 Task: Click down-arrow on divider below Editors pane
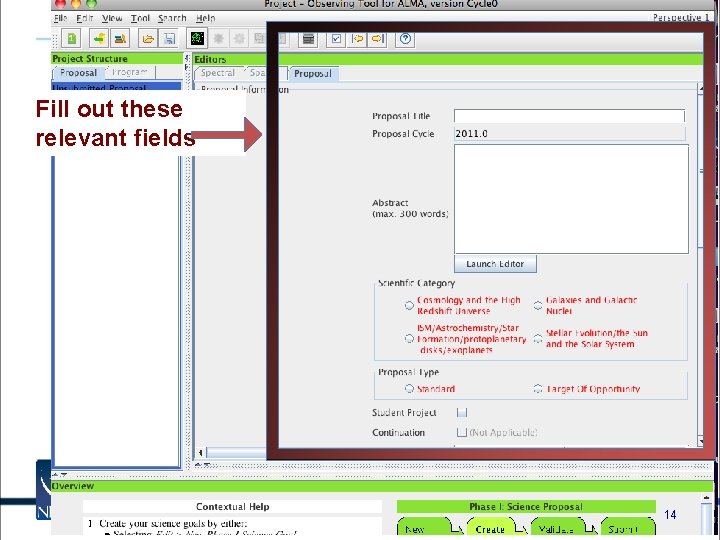[207, 465]
